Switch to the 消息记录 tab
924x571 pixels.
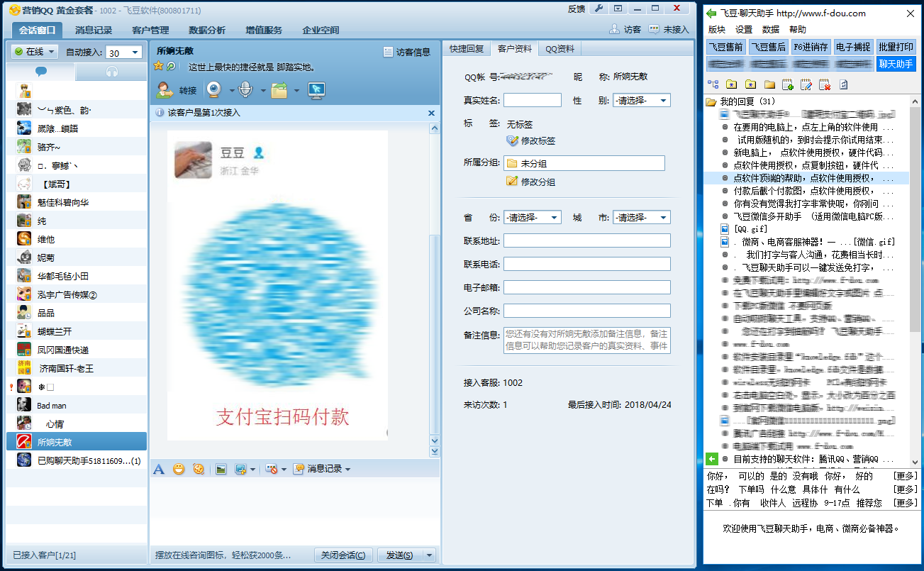pos(94,31)
